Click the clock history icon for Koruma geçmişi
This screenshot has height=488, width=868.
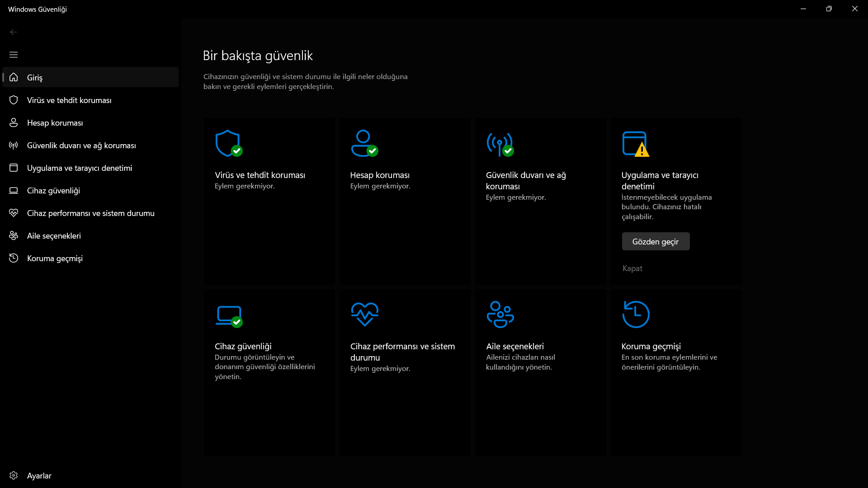pos(636,314)
